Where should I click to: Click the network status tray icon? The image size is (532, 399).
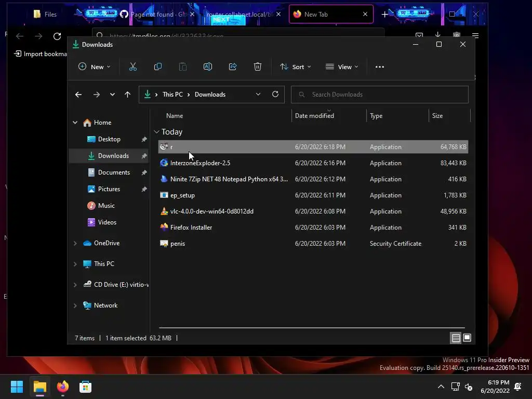click(x=455, y=387)
